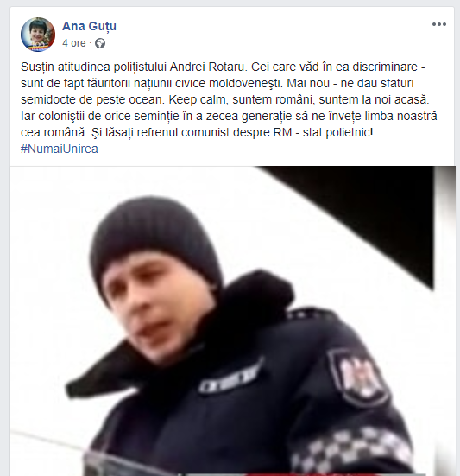The image size is (460, 476).
Task: Click the chest name tag on the jacket
Action: coord(229,378)
